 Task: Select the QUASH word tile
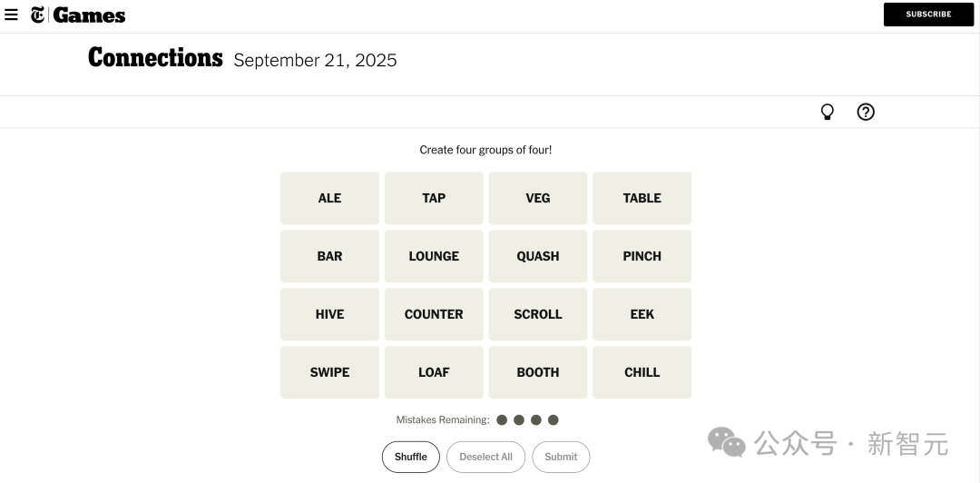538,257
